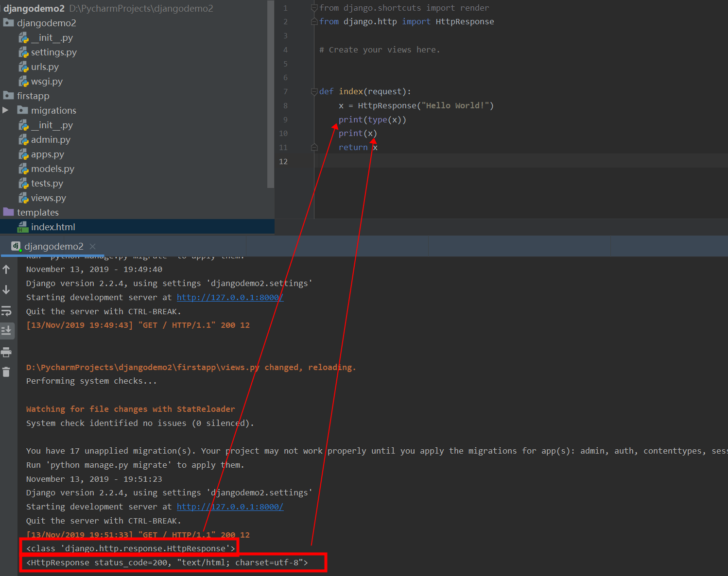The height and width of the screenshot is (576, 728).
Task: Click the Scroll Up arrow icon in run panel
Action: point(6,269)
